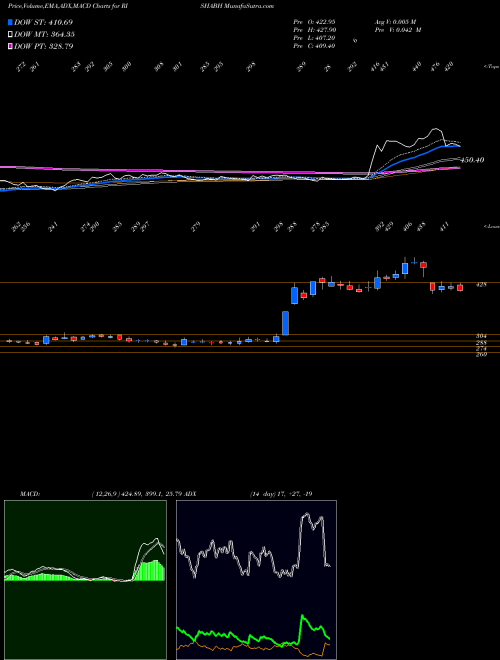Viewport: 500px width, 660px height.
Task: Click the 'Pre V: 0.042 M' volume text
Action: [398, 30]
